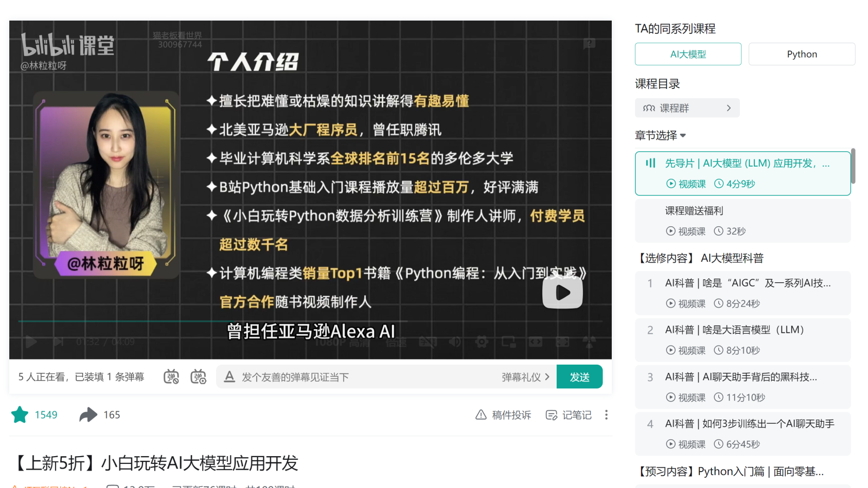The width and height of the screenshot is (868, 488).
Task: Start playback with the control bar play icon
Action: pos(31,341)
